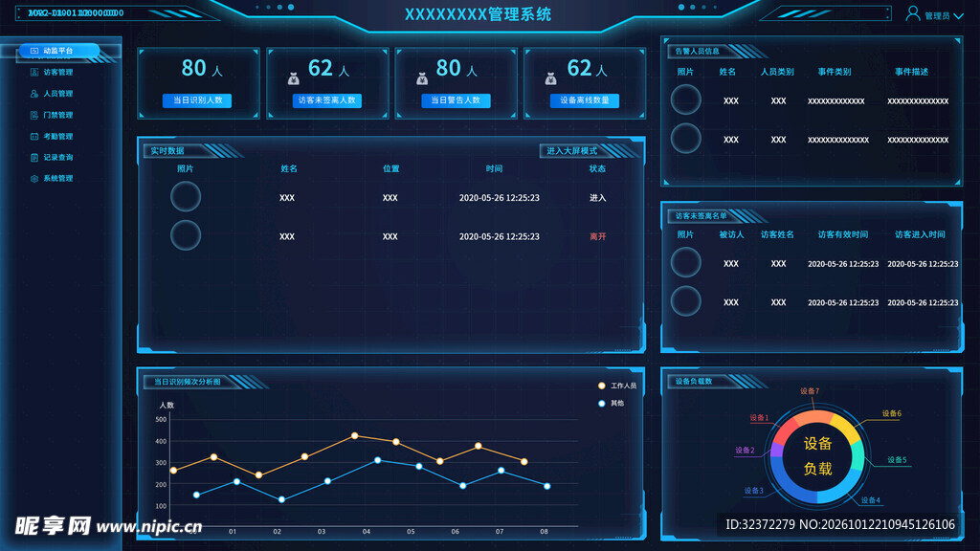The height and width of the screenshot is (551, 980).
Task: Open photo of the 离开 status row
Action: click(x=186, y=235)
